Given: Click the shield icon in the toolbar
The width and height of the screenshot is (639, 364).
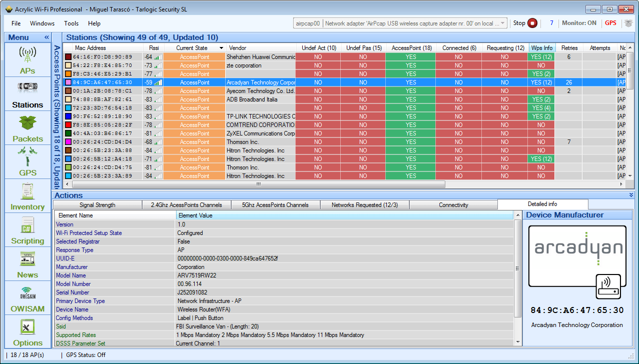Looking at the screenshot, I should pos(628,23).
